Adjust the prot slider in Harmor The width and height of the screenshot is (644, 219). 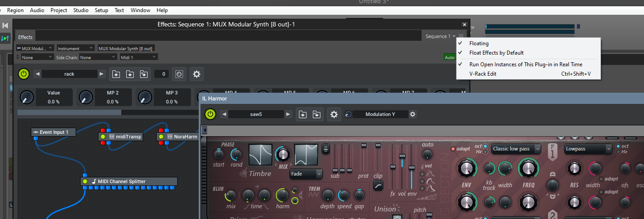click(364, 146)
